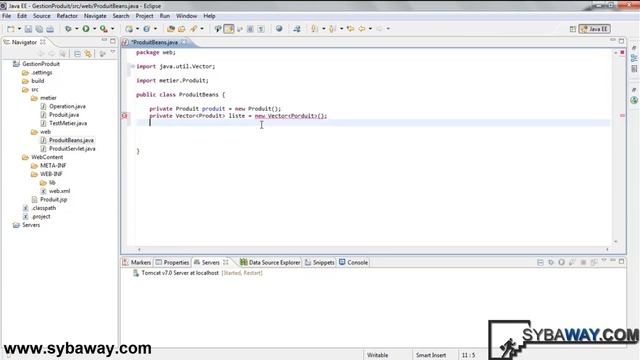Click the Save All toolbar icon

click(39, 29)
